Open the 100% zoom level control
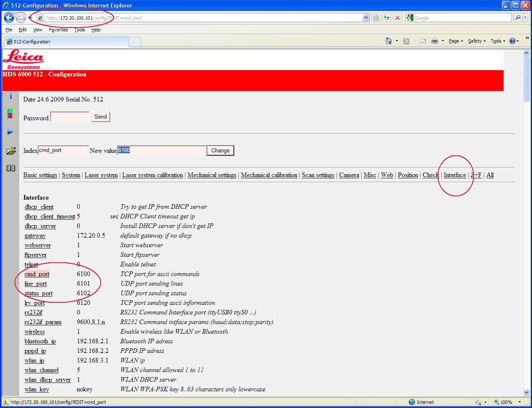 (508, 402)
